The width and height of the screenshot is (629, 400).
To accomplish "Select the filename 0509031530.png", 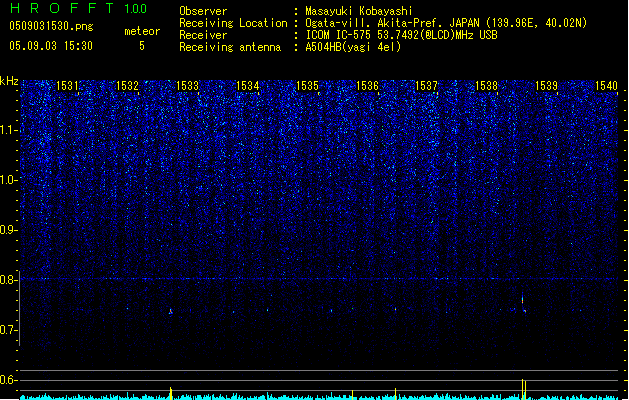I will [51, 26].
